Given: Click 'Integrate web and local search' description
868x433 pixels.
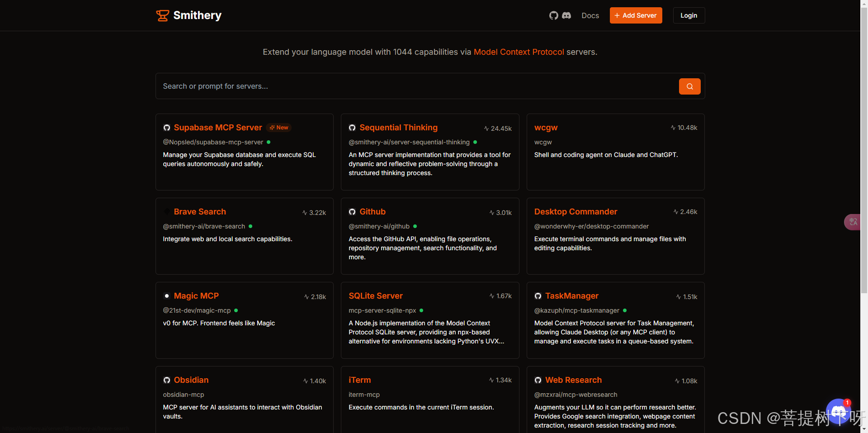Looking at the screenshot, I should click(227, 239).
